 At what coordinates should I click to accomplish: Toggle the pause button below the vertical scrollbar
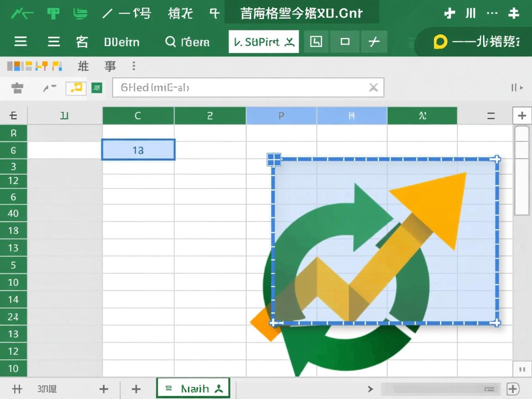pos(522,369)
